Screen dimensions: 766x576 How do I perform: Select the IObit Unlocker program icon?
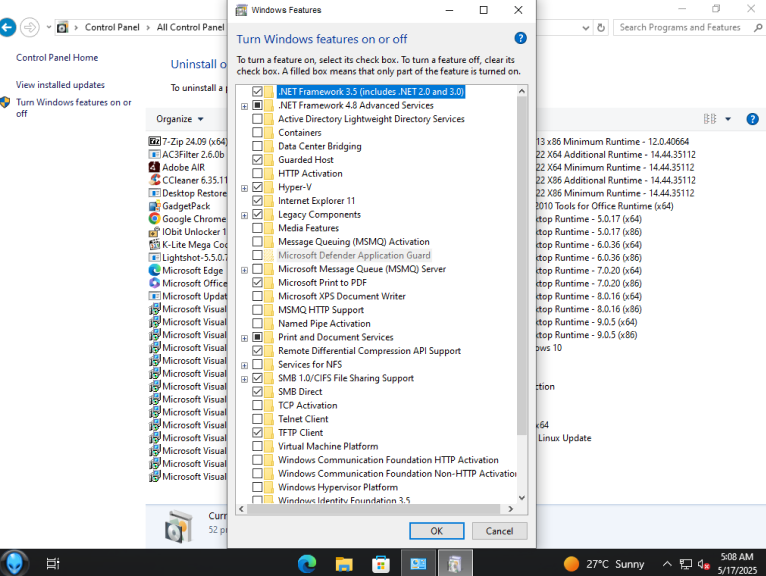[154, 232]
